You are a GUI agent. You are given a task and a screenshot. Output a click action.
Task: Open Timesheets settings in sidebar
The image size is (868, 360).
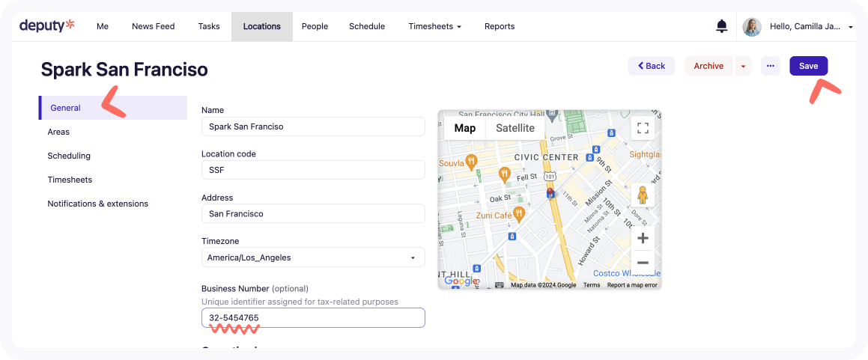tap(70, 180)
